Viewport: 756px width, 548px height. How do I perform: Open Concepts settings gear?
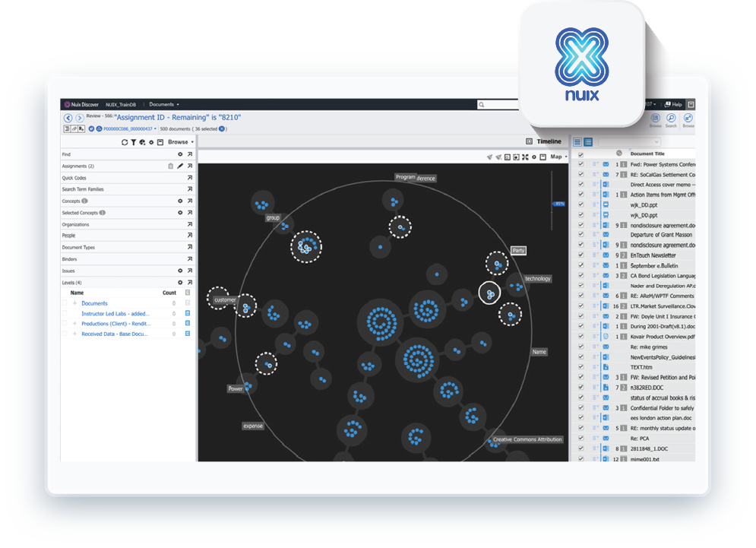coord(180,201)
